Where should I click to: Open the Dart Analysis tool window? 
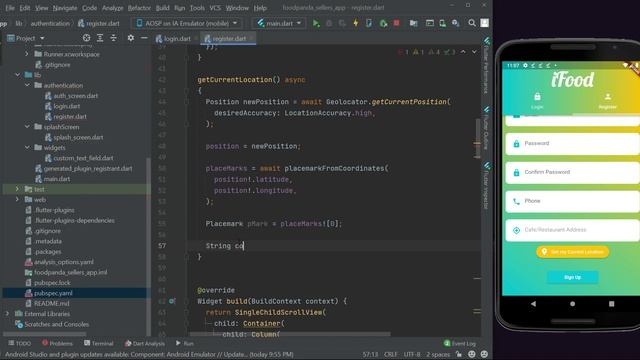[x=144, y=343]
